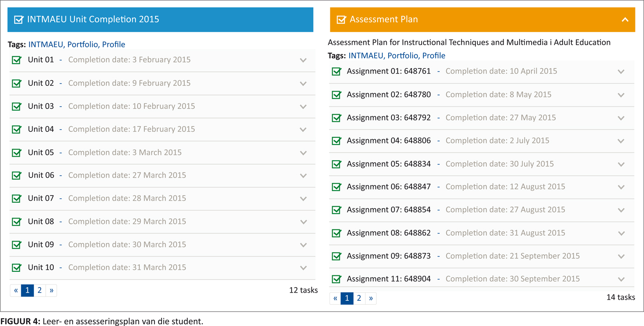Click the Assessment Plan header check icon
This screenshot has height=326, width=644.
[x=341, y=19]
